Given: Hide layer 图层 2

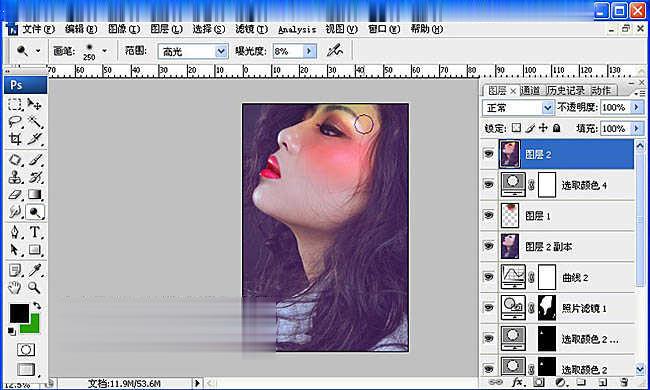Looking at the screenshot, I should tap(489, 154).
